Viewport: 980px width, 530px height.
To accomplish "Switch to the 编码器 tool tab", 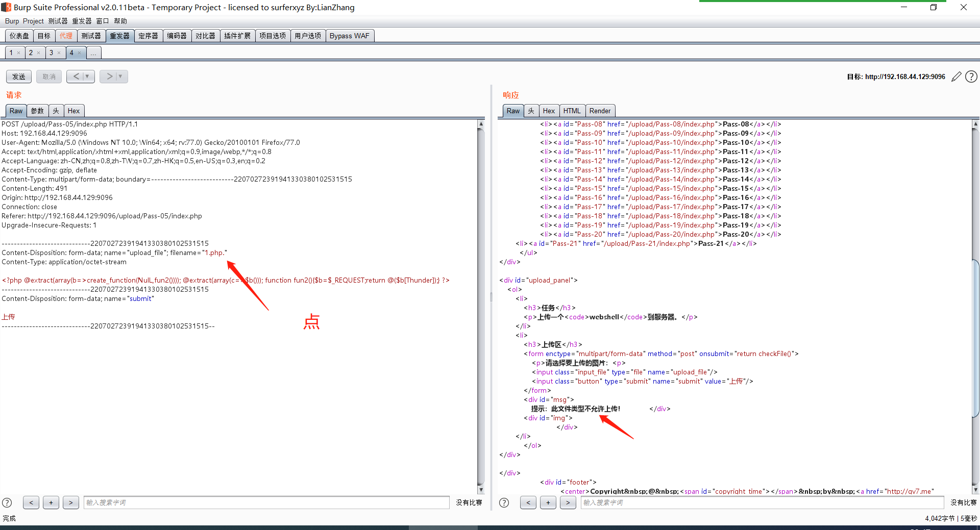I will tap(177, 36).
